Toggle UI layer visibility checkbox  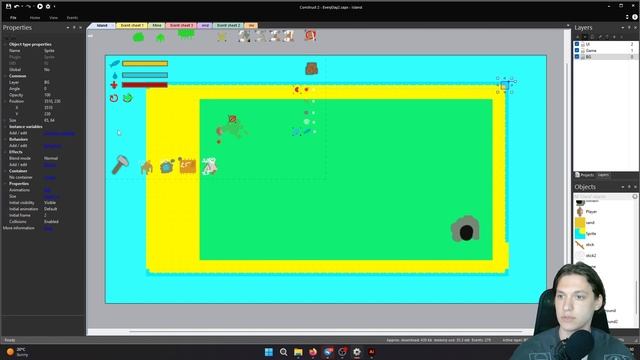pos(577,44)
